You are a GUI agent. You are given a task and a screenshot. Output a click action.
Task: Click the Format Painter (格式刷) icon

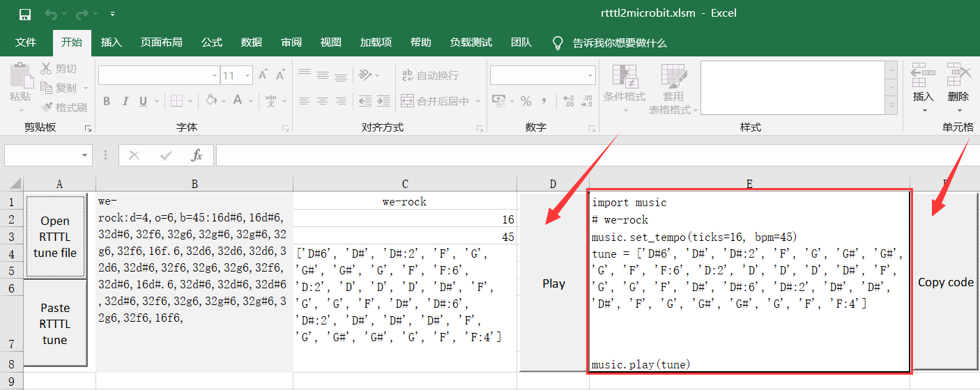[x=47, y=107]
